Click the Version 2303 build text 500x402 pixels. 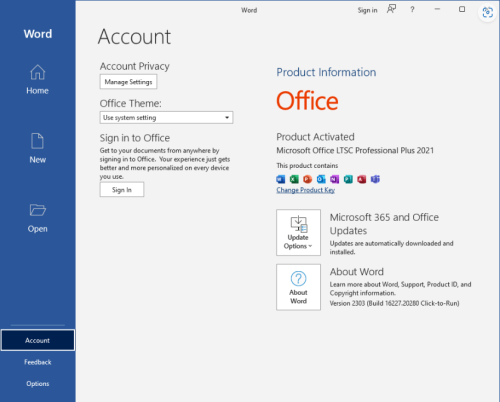[394, 303]
